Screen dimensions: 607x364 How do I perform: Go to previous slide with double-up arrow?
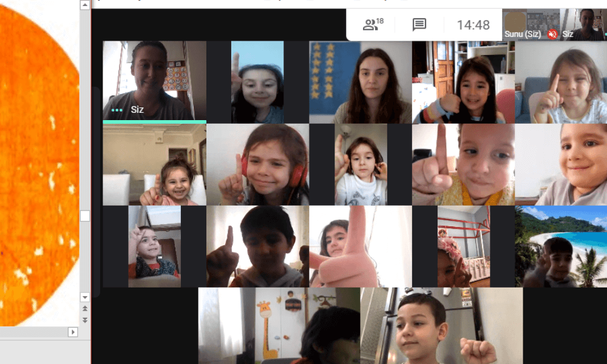tap(85, 308)
